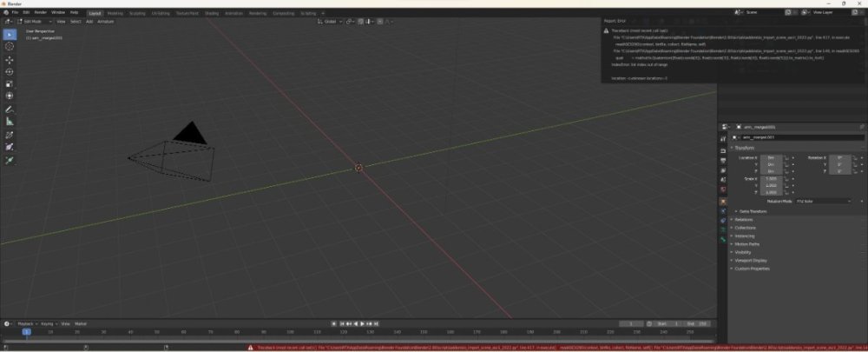Click the Scale X value field

tap(771, 179)
